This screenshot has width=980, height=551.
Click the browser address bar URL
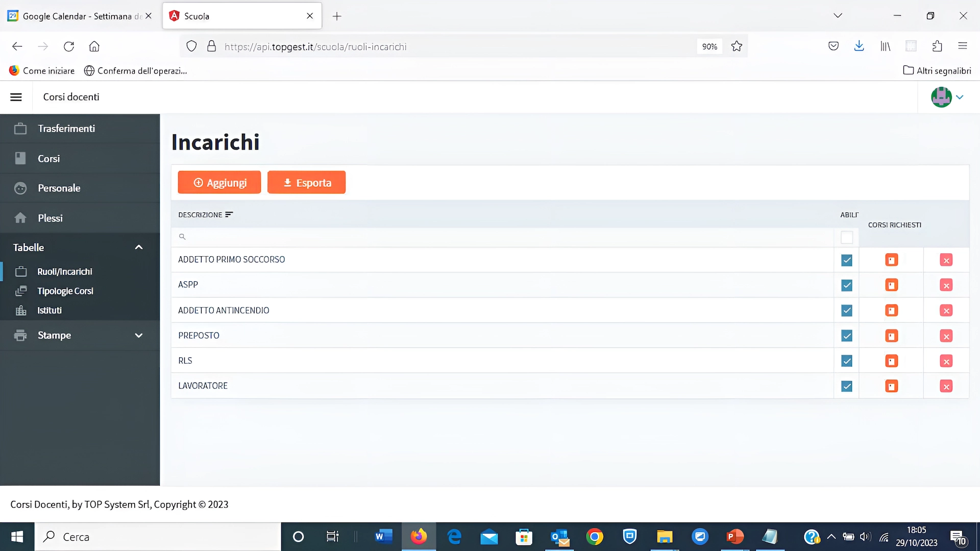(315, 46)
